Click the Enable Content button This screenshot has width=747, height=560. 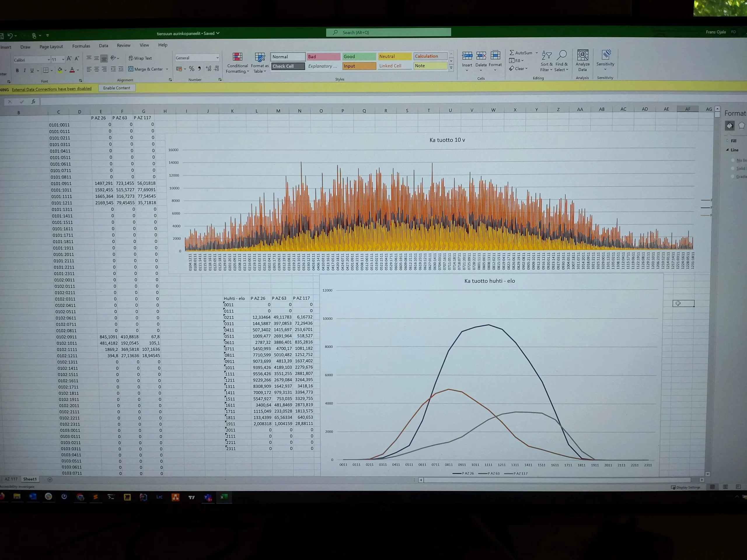(x=116, y=88)
